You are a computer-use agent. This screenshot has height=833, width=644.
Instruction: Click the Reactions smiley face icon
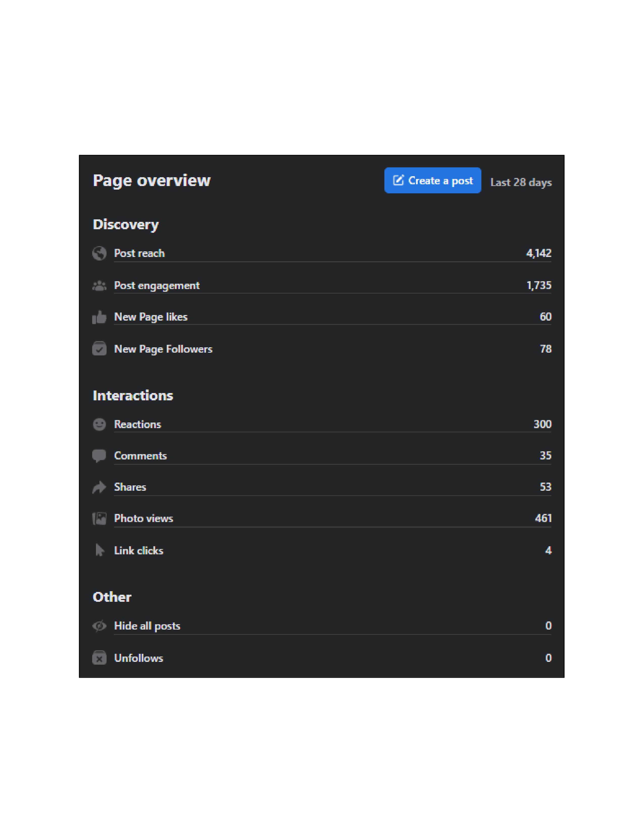[99, 424]
